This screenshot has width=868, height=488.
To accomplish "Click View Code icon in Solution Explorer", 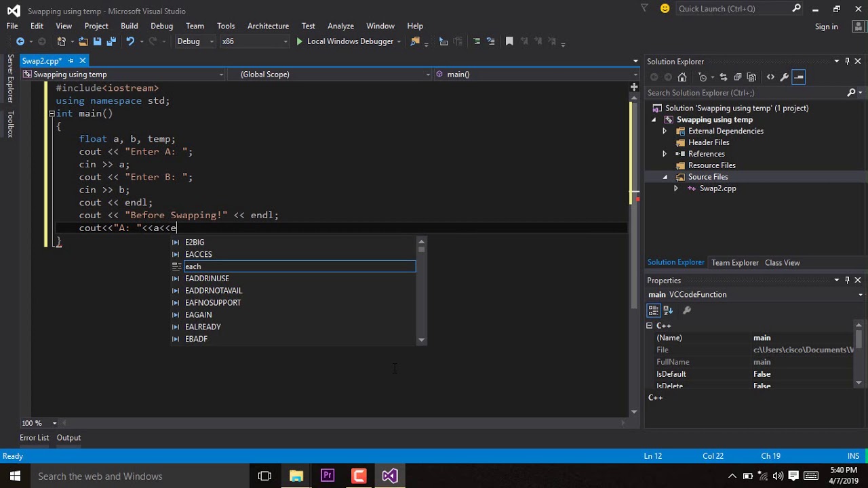I will click(x=770, y=77).
